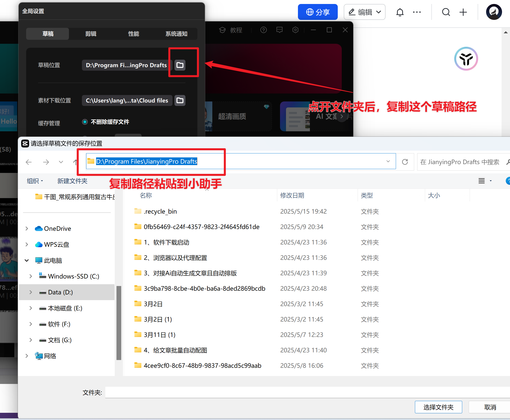Click the colorful assistant logo icon
Image resolution: width=510 pixels, height=420 pixels.
[x=466, y=59]
